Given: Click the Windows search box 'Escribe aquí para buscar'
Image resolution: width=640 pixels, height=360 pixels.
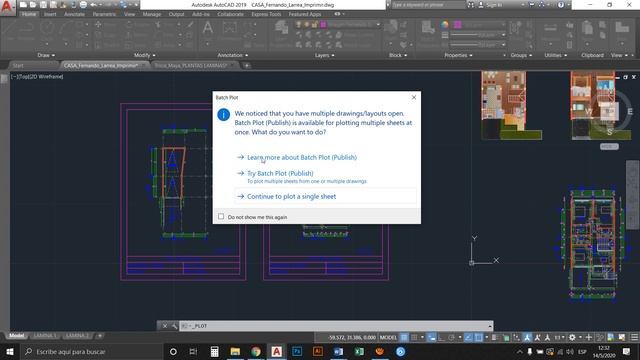Looking at the screenshot, I should point(91,351).
